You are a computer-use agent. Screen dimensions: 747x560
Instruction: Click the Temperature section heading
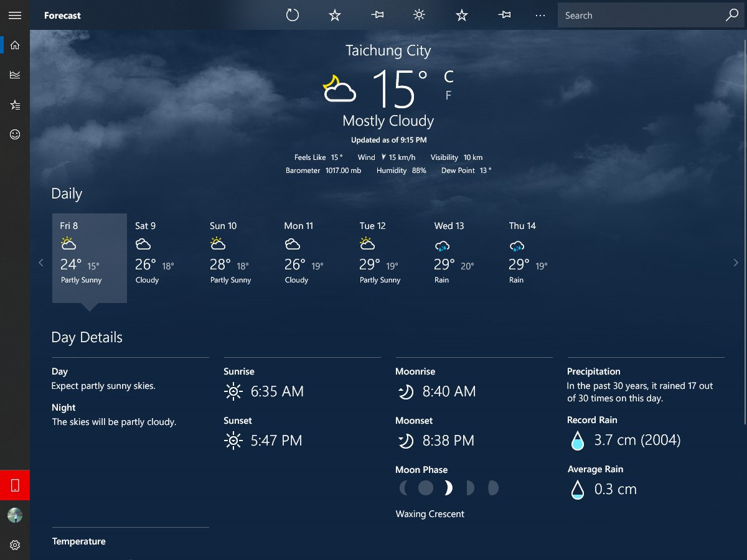pyautogui.click(x=79, y=541)
